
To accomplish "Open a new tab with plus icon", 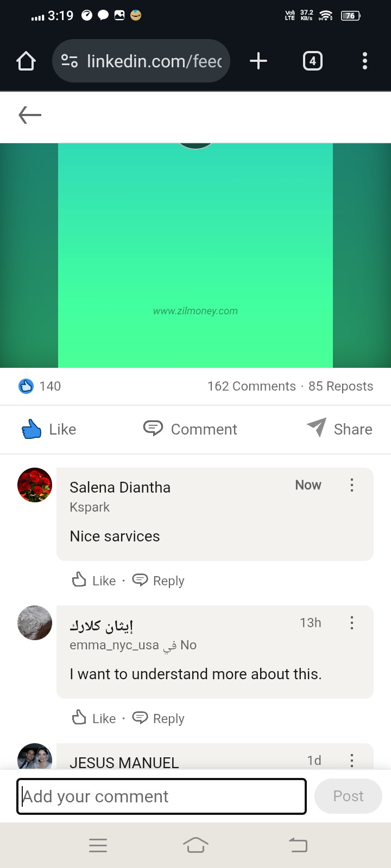I will pos(258,61).
